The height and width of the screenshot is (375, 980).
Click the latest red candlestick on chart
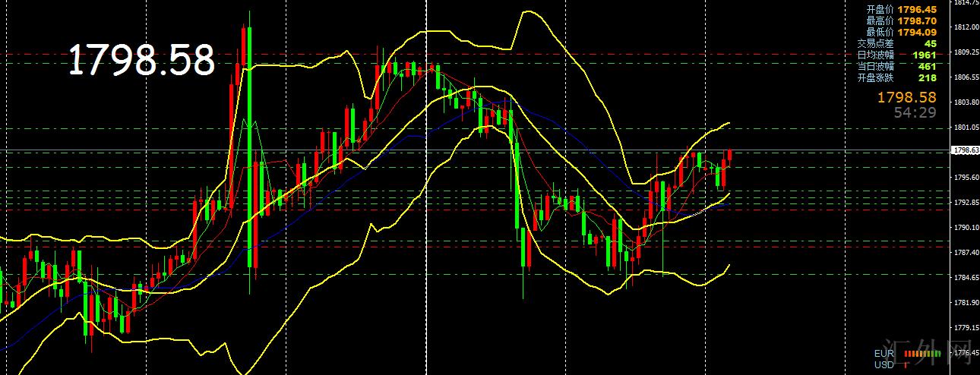tap(729, 156)
